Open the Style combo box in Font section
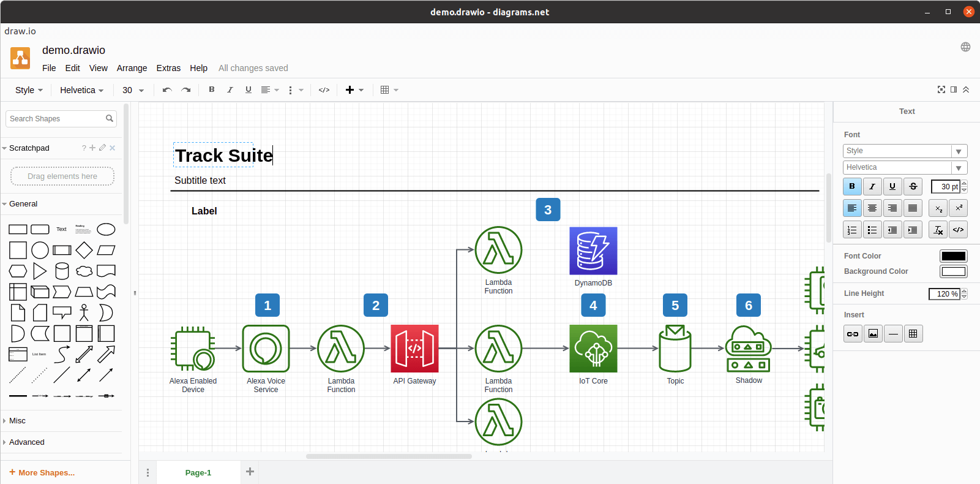 coord(905,151)
